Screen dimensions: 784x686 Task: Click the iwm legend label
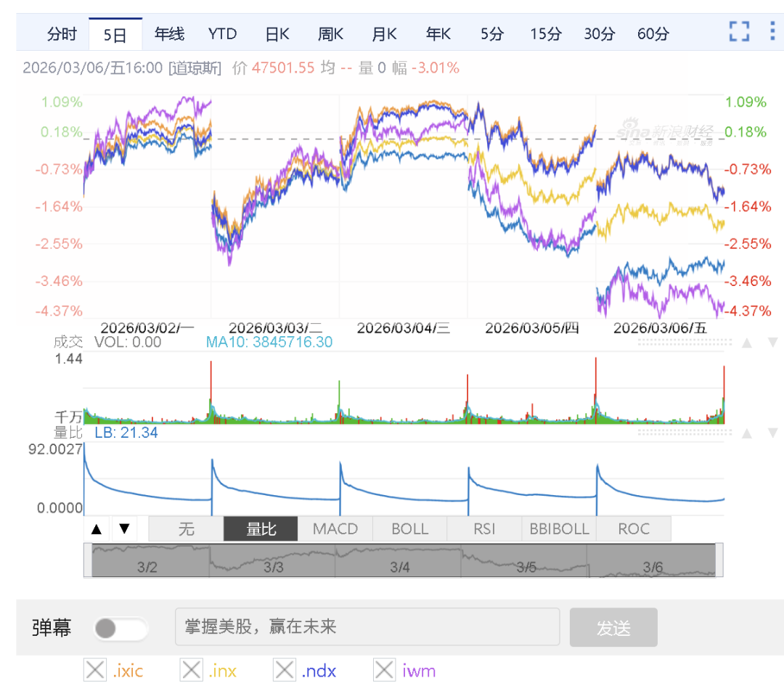click(419, 671)
